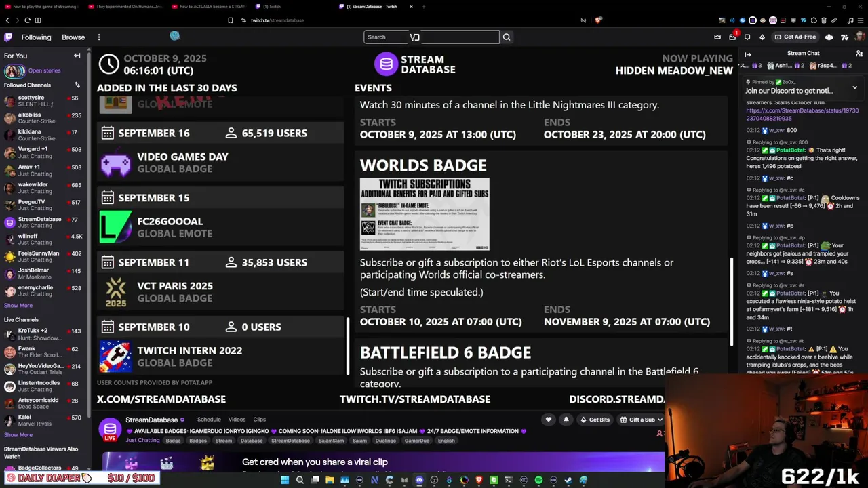Select Artsycomicskid live channel
This screenshot has height=488, width=868.
pos(44,403)
